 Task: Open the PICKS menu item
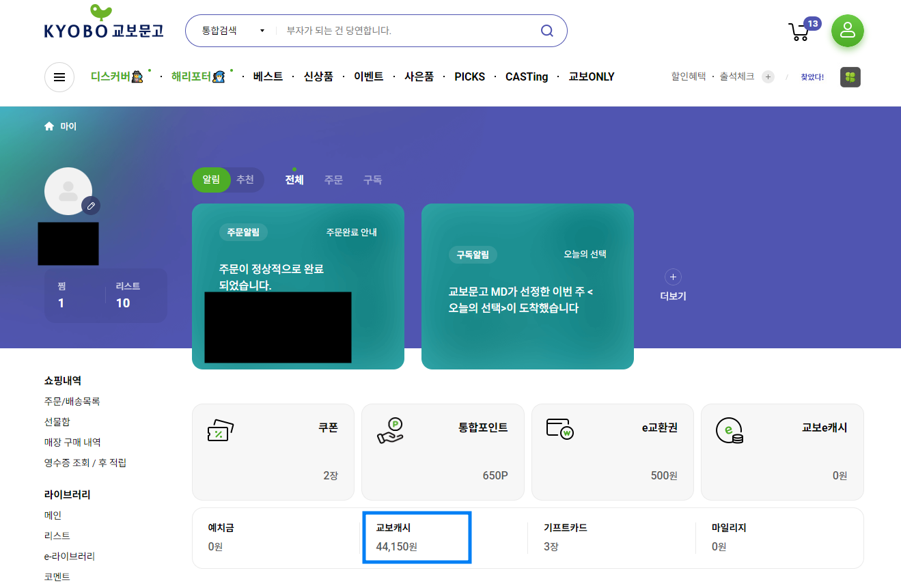click(470, 77)
